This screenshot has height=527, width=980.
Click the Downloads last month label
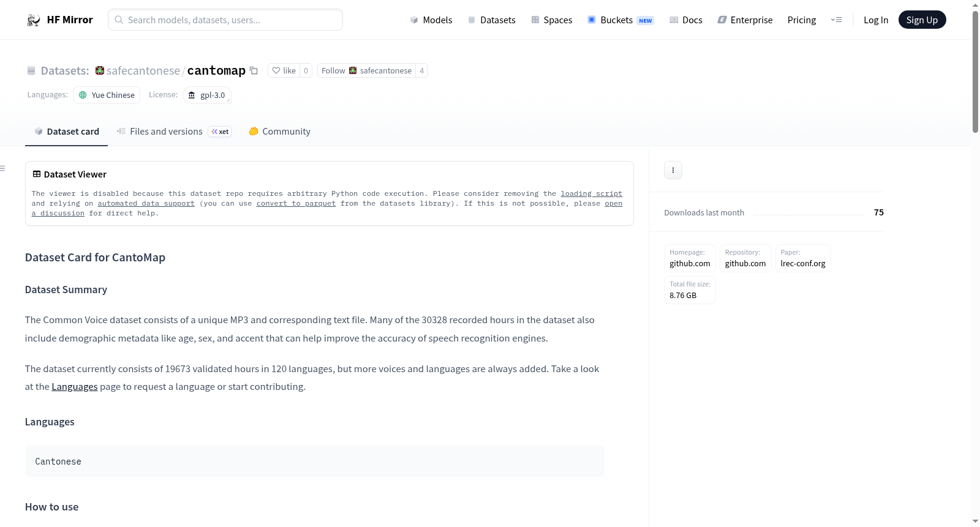[x=704, y=212]
